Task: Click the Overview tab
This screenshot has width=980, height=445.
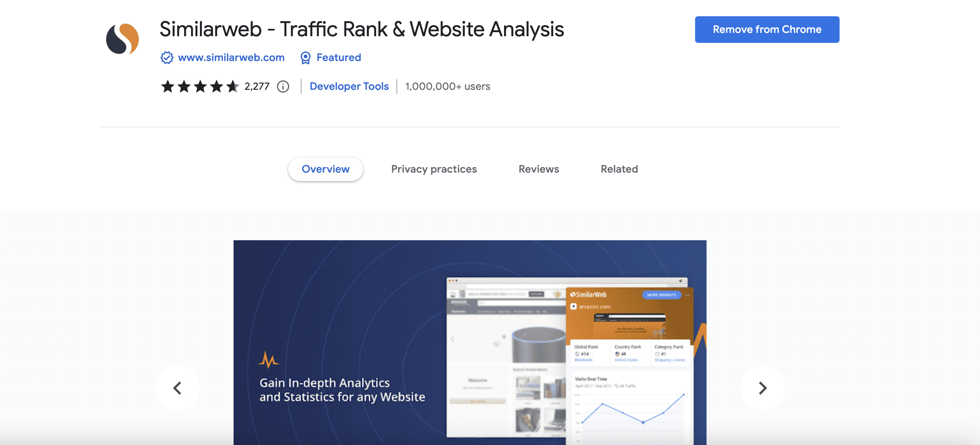Action: (x=325, y=169)
